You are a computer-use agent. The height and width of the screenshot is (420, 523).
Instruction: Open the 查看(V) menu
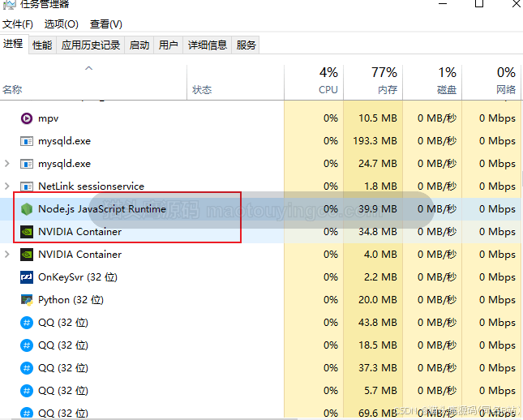[106, 24]
